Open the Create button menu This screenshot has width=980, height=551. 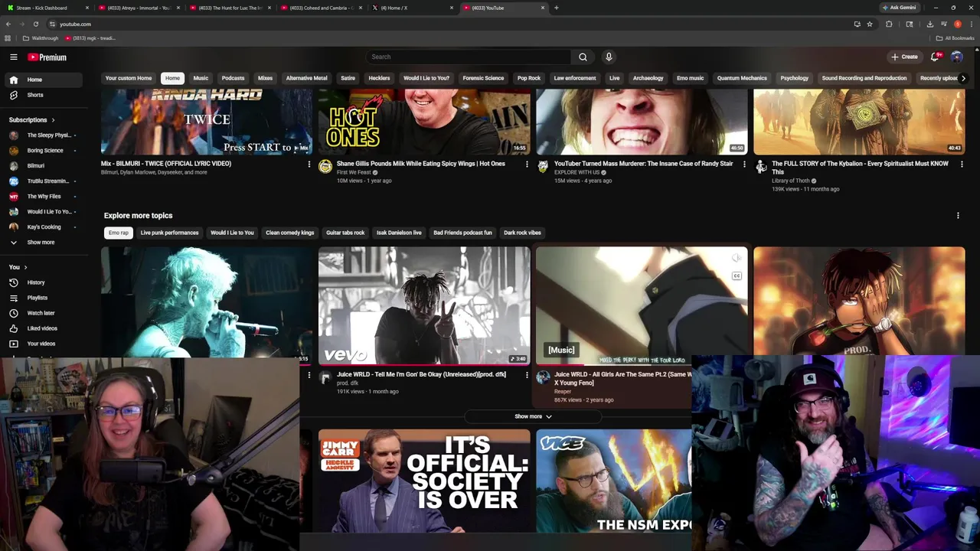[904, 57]
